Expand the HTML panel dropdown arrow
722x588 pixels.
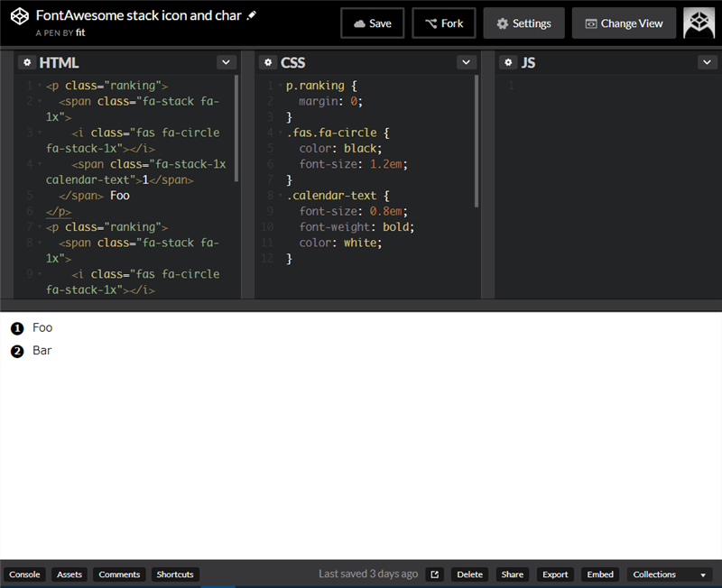pyautogui.click(x=226, y=62)
